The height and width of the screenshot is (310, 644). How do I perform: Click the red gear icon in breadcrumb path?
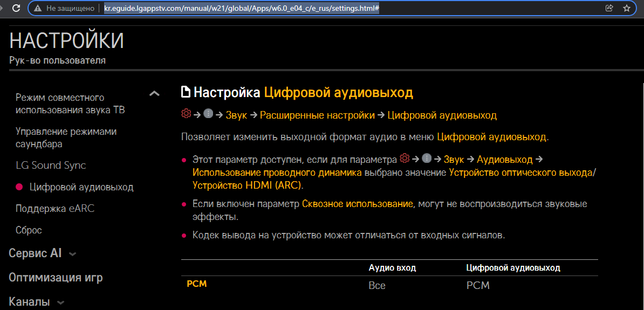coord(186,114)
